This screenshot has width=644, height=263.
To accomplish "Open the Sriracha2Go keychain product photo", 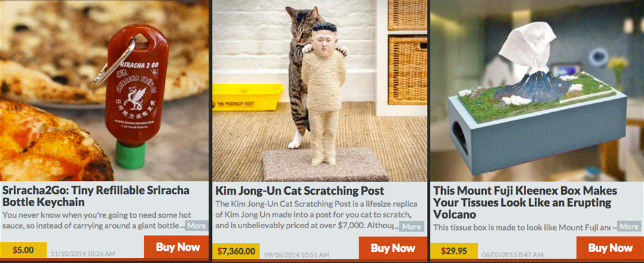I will 104,90.
